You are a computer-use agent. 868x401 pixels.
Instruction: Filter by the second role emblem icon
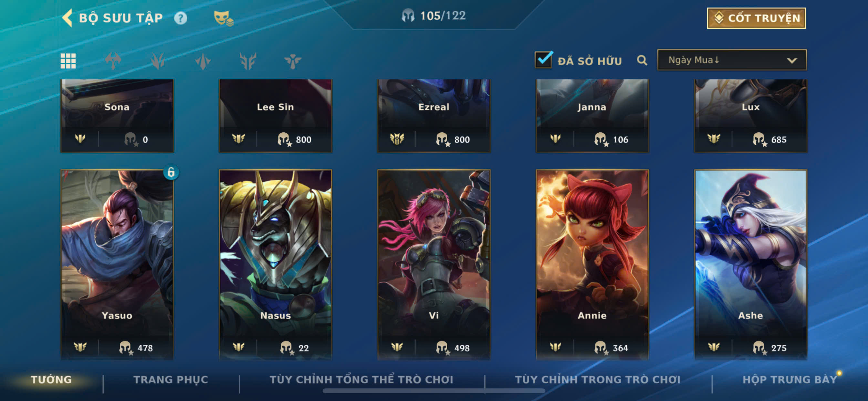(158, 61)
